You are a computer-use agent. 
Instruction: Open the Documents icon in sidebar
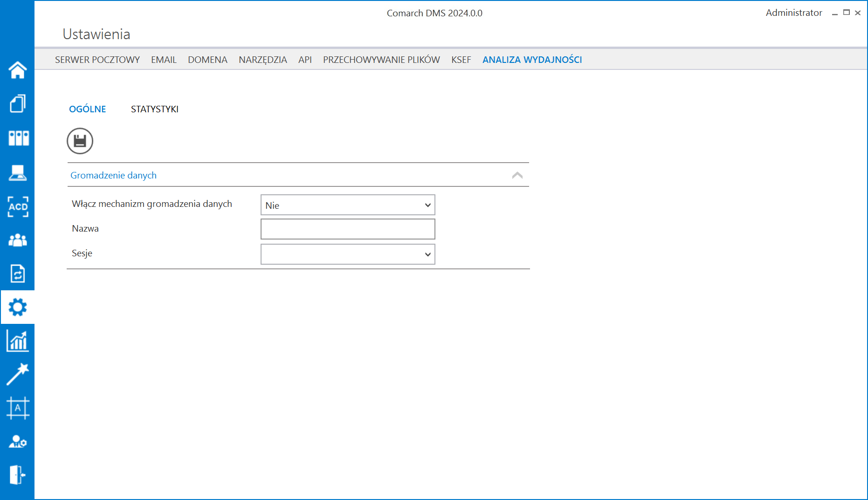18,103
